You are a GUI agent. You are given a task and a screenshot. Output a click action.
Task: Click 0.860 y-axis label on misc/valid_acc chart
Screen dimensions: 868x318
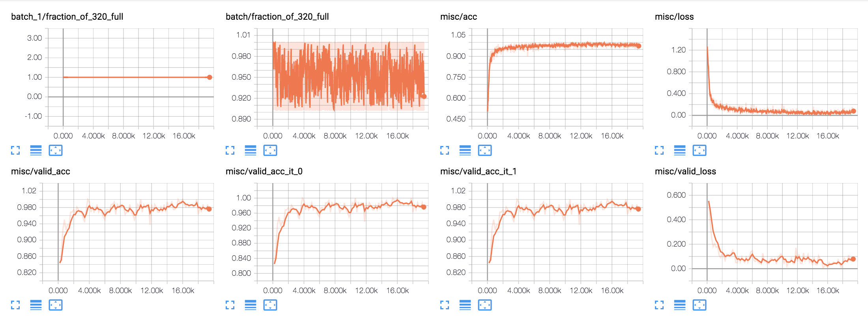click(26, 256)
